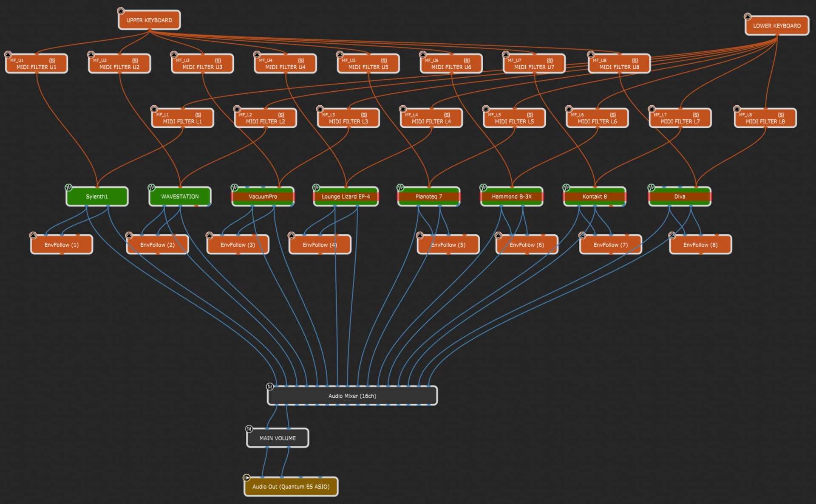
Task: Select the EnvFollow (8) node
Action: 700,245
